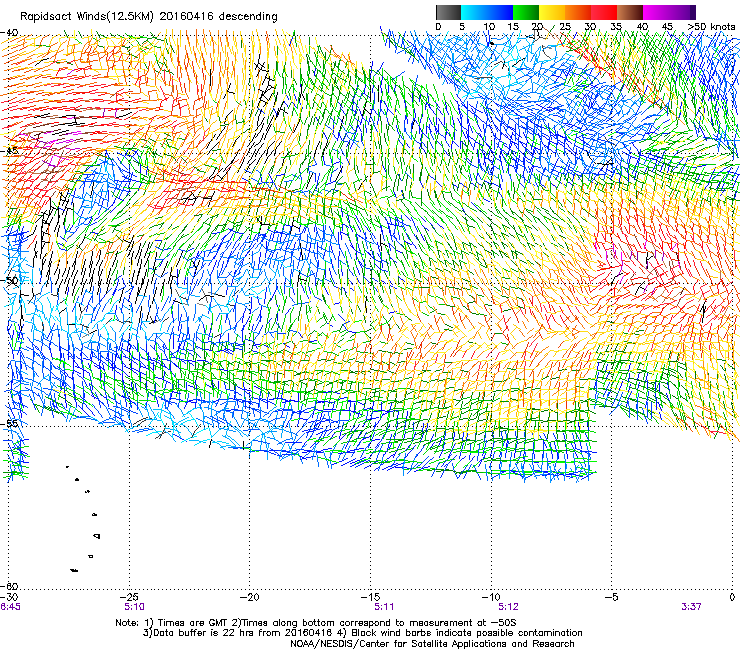This screenshot has width=740, height=650.
Task: Click the -45 latitude axis label
Action: point(9,151)
